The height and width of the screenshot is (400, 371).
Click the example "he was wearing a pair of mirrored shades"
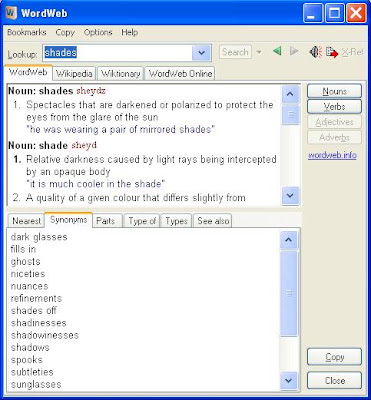[120, 129]
